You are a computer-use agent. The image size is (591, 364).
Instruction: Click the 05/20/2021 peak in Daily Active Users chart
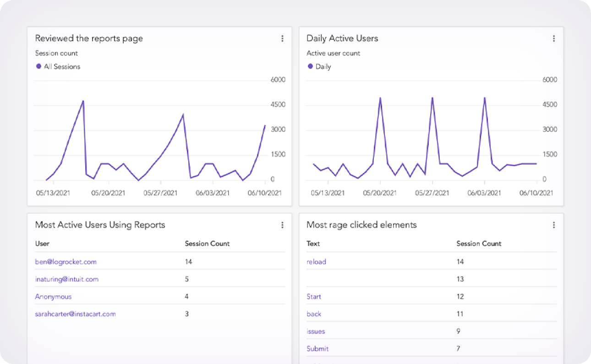380,98
